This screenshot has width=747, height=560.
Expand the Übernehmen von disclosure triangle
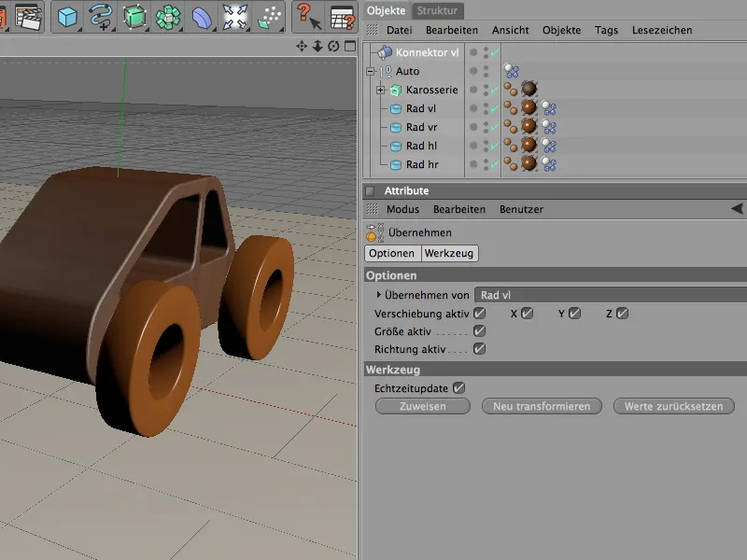click(378, 295)
